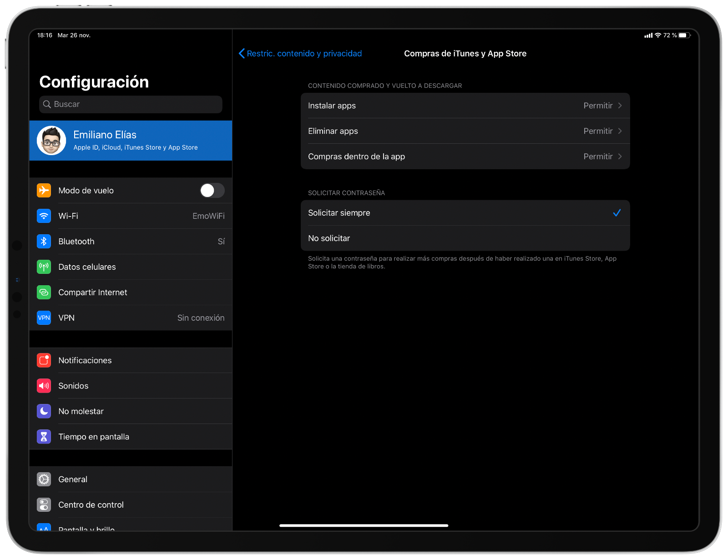Tap the Notificaciones red icon

[x=44, y=360]
